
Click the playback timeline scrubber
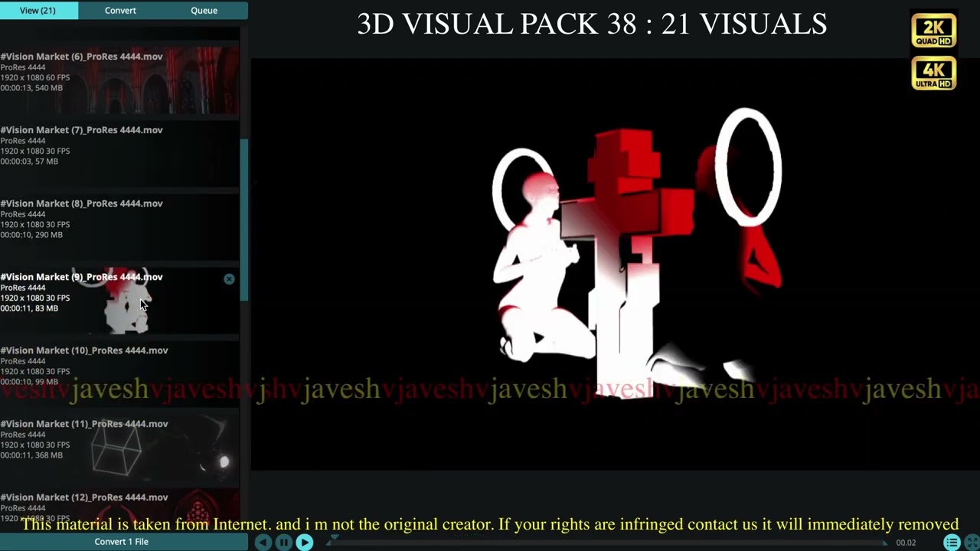[609, 543]
